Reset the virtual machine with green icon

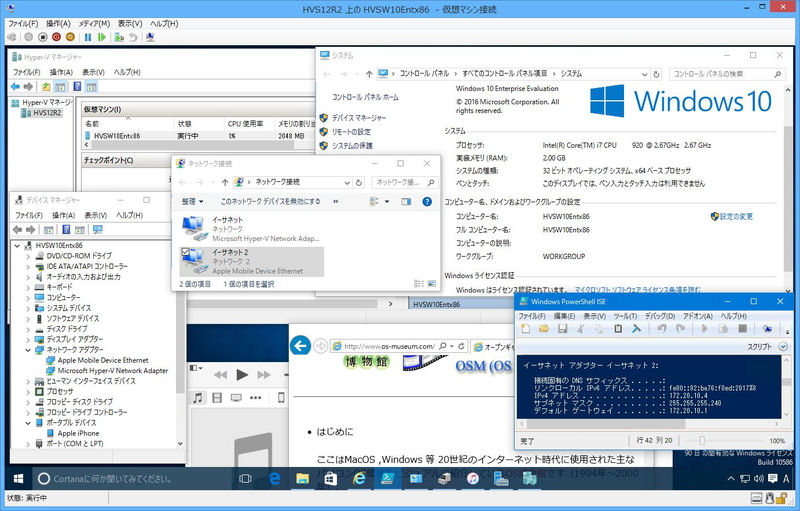(x=102, y=37)
